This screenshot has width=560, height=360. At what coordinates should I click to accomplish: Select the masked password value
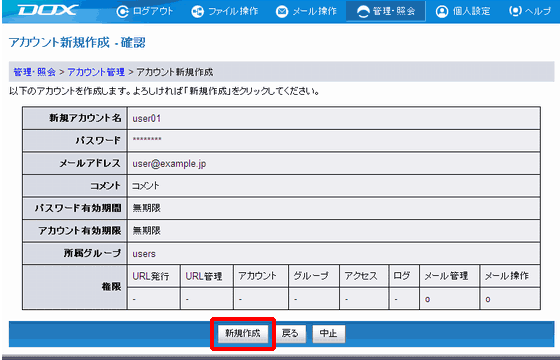pos(147,140)
